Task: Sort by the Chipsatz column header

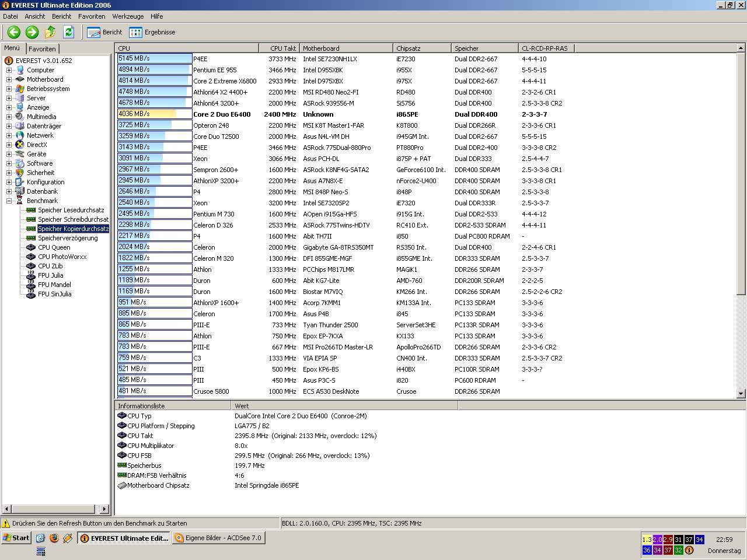Action: 423,48
